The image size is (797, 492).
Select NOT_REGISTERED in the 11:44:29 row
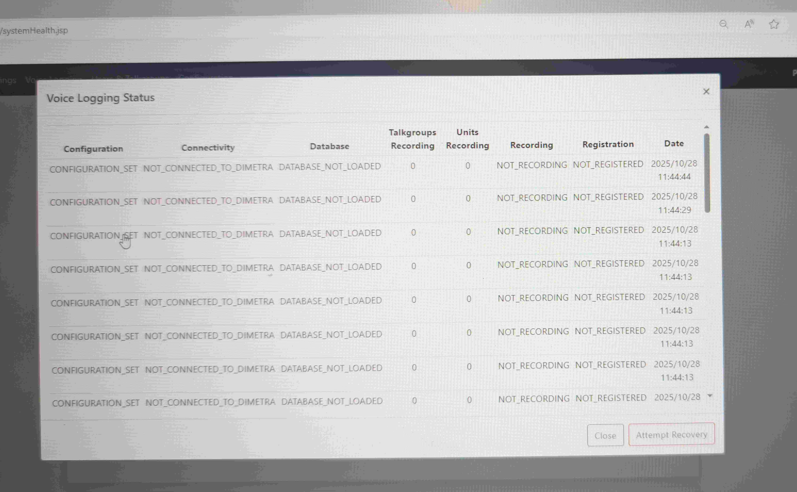pos(608,197)
